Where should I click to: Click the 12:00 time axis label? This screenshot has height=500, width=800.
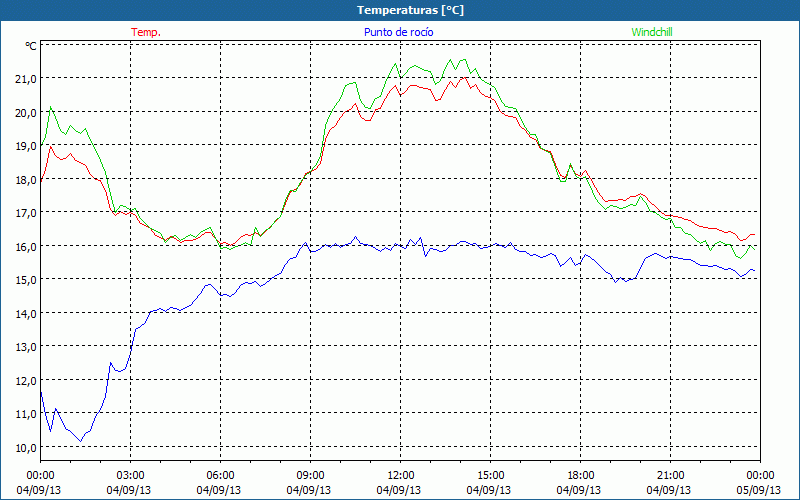[401, 476]
